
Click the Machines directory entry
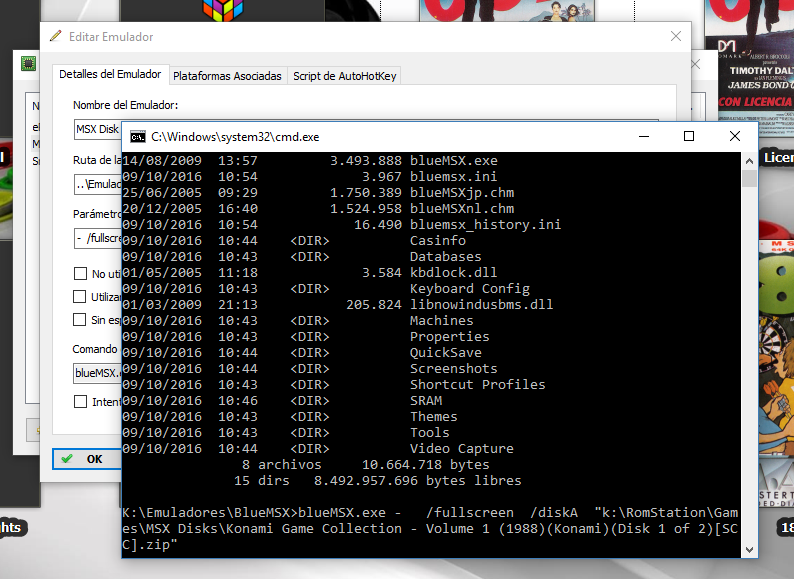(x=442, y=321)
